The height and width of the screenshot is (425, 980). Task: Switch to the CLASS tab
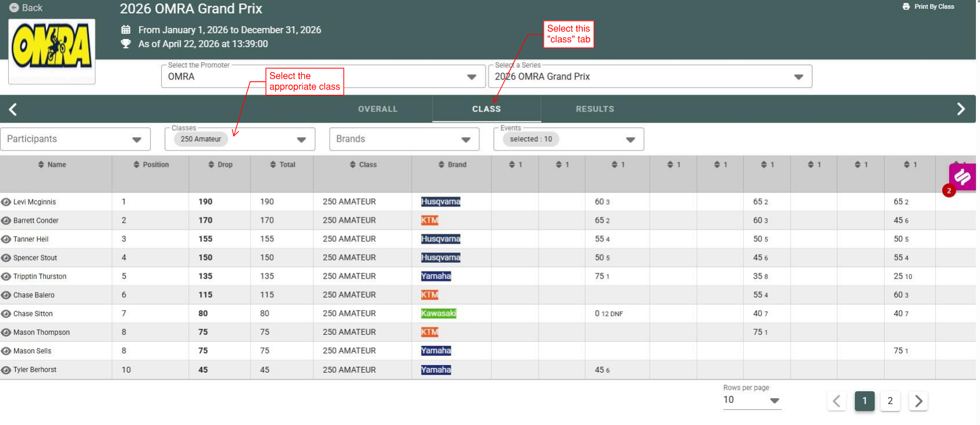pyautogui.click(x=486, y=109)
